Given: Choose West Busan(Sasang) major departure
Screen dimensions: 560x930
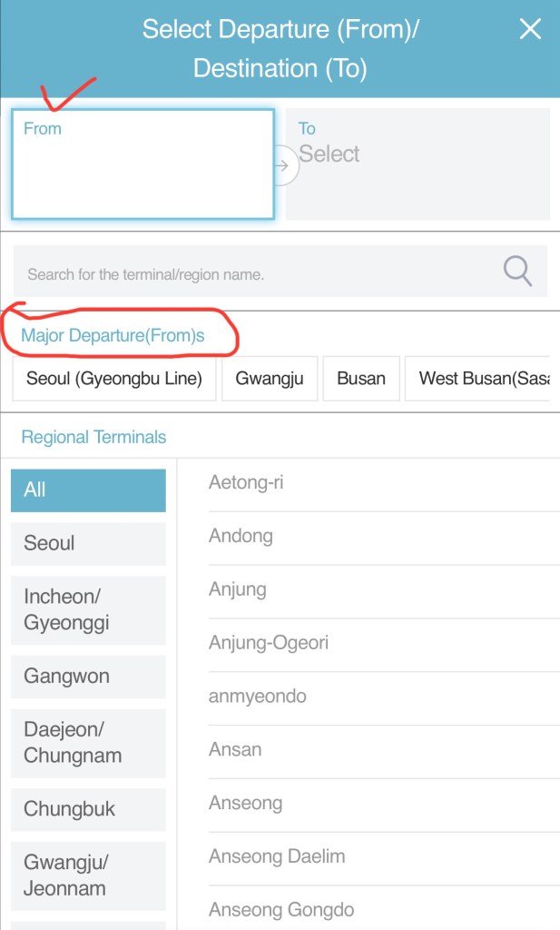Looking at the screenshot, I should pos(479,379).
